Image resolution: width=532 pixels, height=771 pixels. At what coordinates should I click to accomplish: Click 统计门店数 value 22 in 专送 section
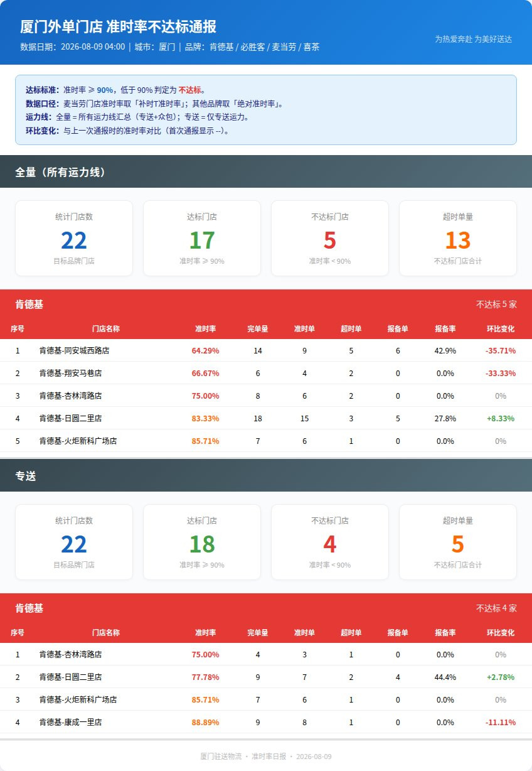coord(74,544)
